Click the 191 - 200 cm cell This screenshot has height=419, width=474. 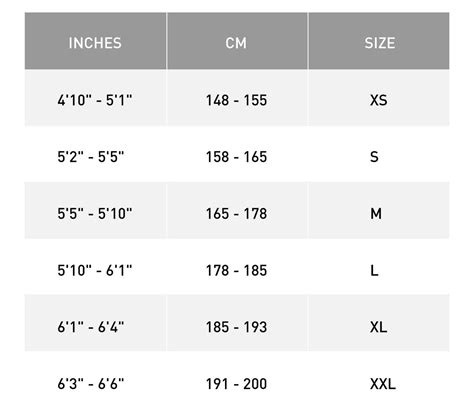[x=237, y=382]
